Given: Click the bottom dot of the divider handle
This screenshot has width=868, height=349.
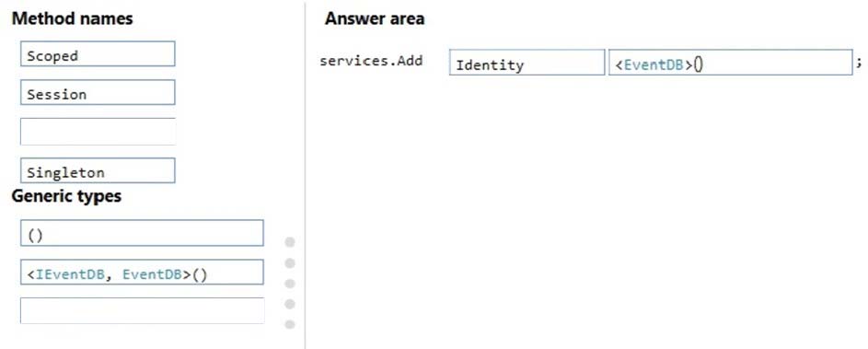Looking at the screenshot, I should 290,325.
